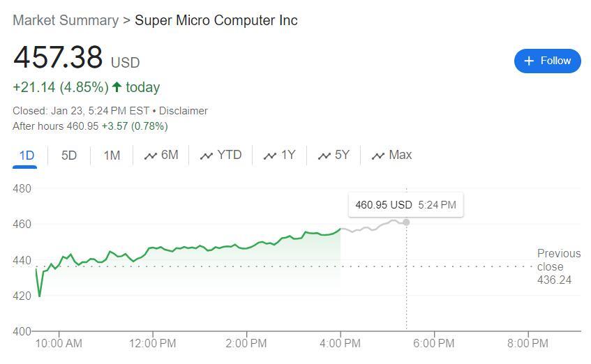Click the 4:00 PM axis label
591x364 pixels.
(x=341, y=343)
